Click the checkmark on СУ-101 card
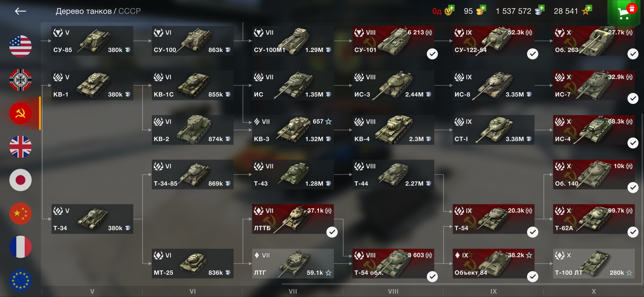The width and height of the screenshot is (644, 297). tap(432, 54)
